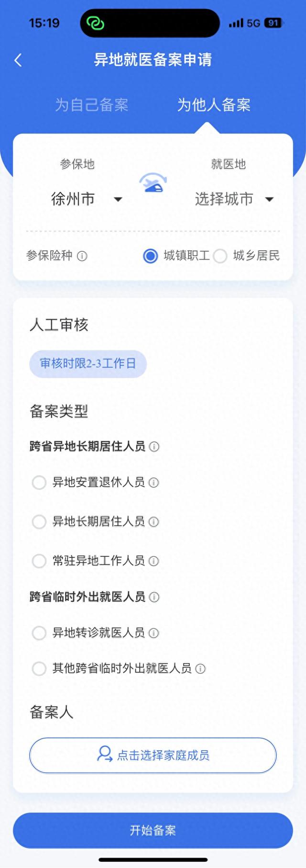306x868 pixels.
Task: Switch to the 为他人备案 tab
Action: point(214,105)
